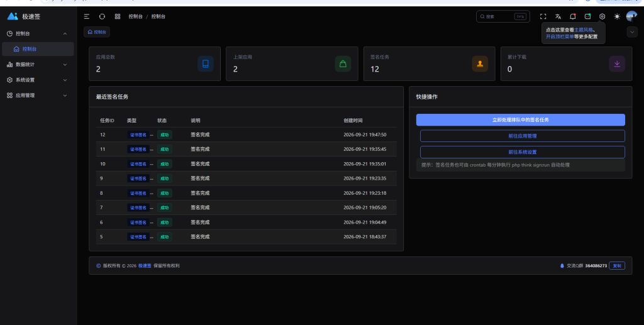Click the Q群 number 364086273
Image resolution: width=644 pixels, height=325 pixels.
click(596, 266)
